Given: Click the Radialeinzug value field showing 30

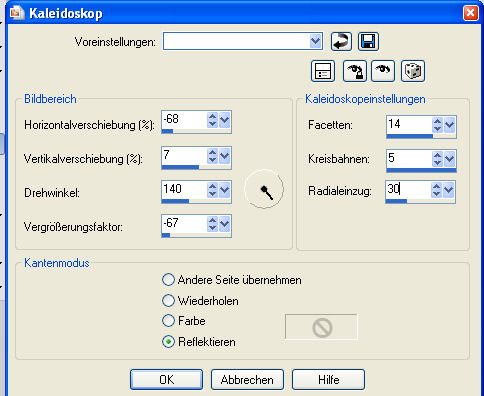Looking at the screenshot, I should coord(408,190).
